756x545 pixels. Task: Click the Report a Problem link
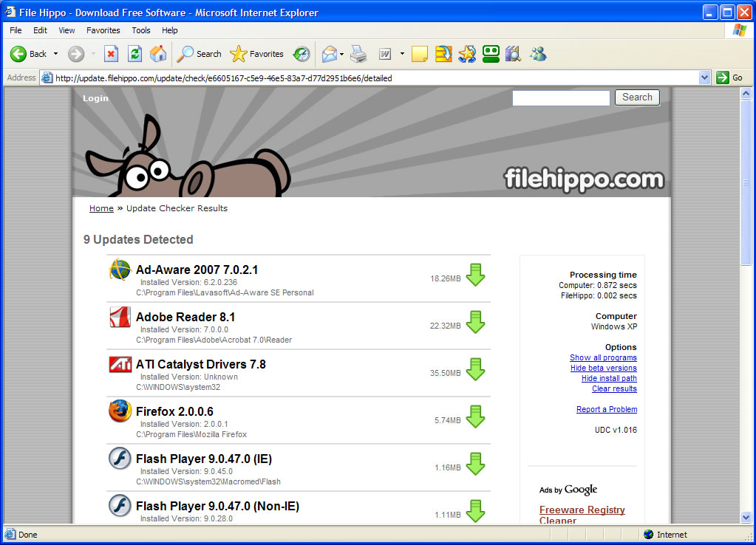[x=607, y=409]
